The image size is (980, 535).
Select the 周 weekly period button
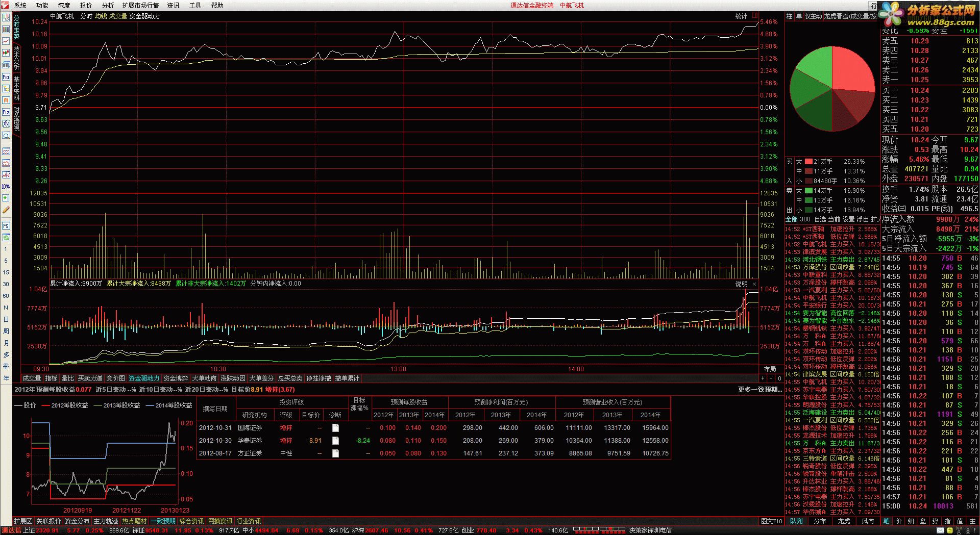click(x=6, y=331)
